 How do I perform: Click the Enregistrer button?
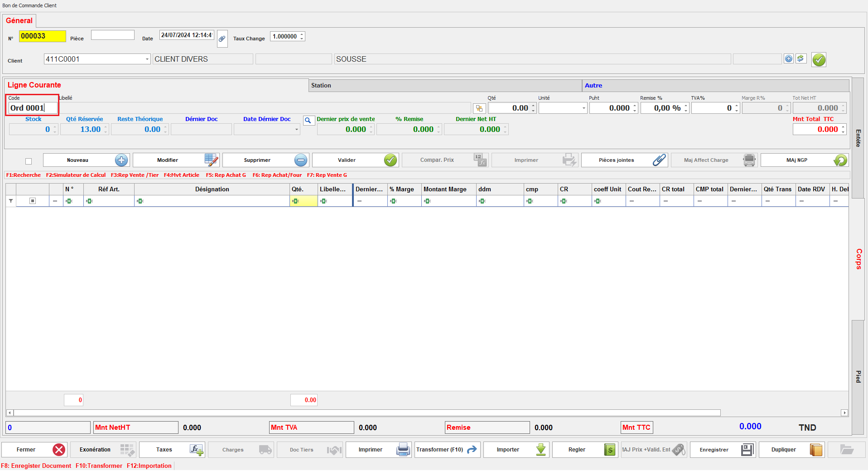(x=723, y=450)
